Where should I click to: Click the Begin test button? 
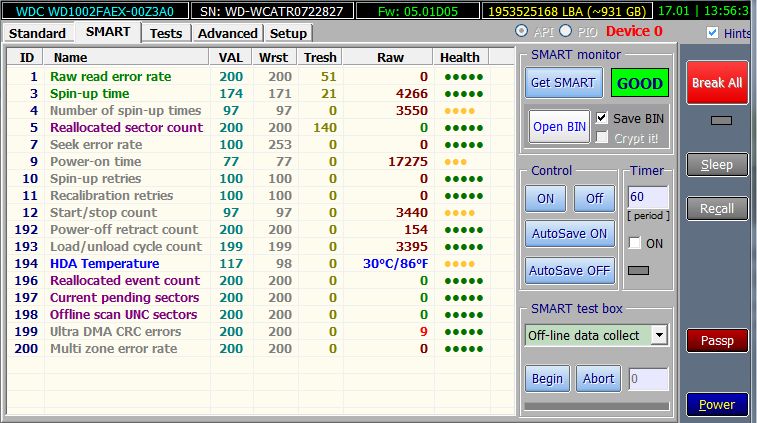(547, 379)
